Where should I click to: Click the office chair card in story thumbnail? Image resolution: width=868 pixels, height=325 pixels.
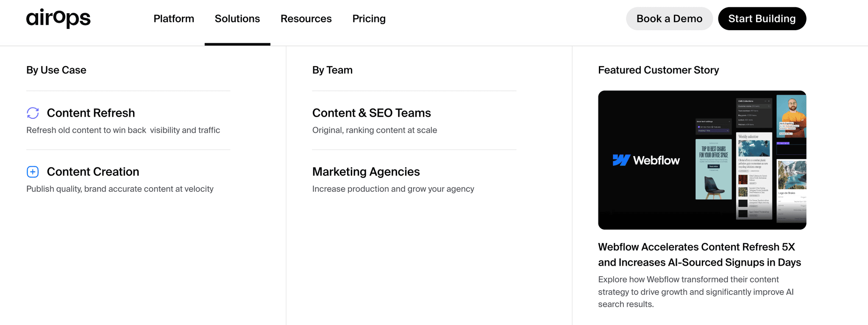713,170
